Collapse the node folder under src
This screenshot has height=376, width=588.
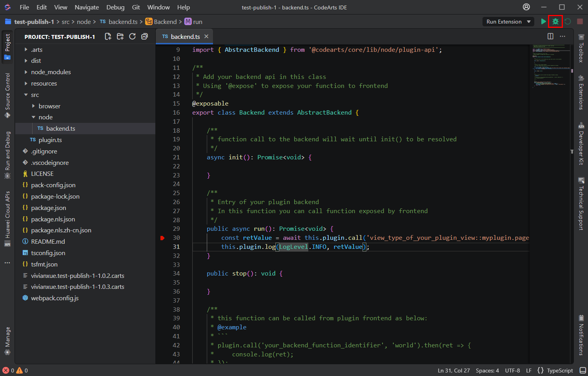click(x=33, y=117)
